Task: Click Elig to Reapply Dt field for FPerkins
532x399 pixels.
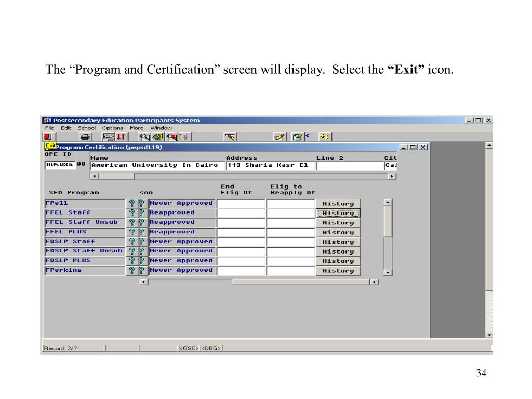Action: point(291,271)
